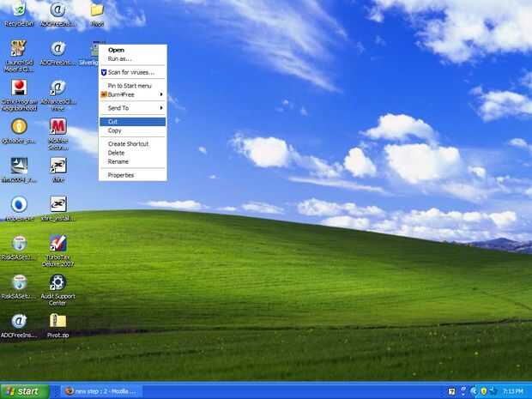Click the taskbar clock showing 7:13 PM
Screen dimensions: 532x399
(512, 391)
